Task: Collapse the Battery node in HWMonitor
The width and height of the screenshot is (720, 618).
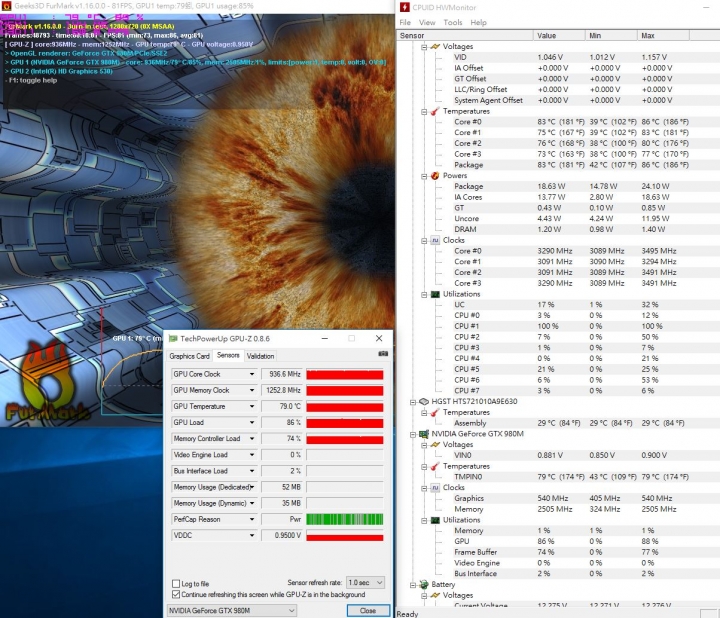Action: pyautogui.click(x=413, y=585)
